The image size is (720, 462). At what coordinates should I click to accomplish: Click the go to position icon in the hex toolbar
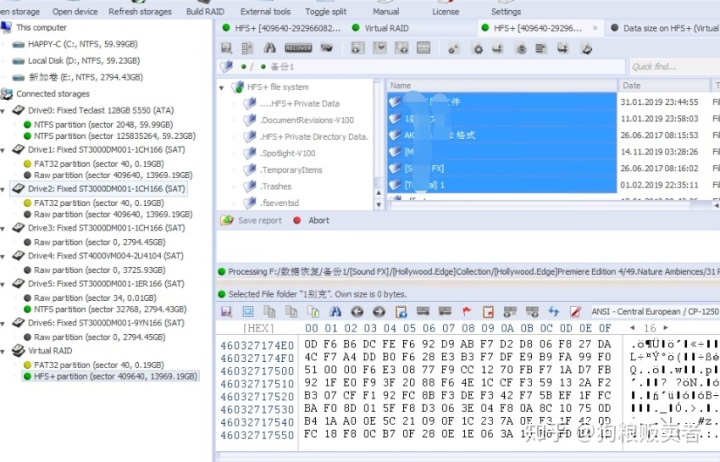tap(401, 312)
